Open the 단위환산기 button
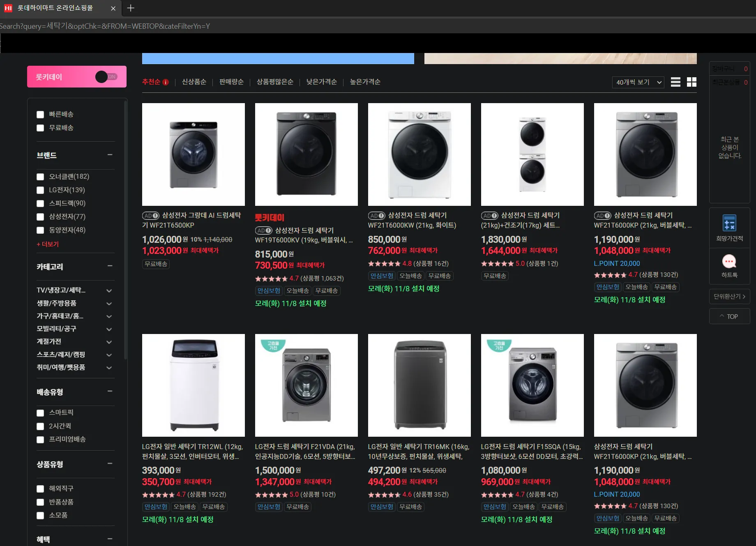 click(x=729, y=297)
